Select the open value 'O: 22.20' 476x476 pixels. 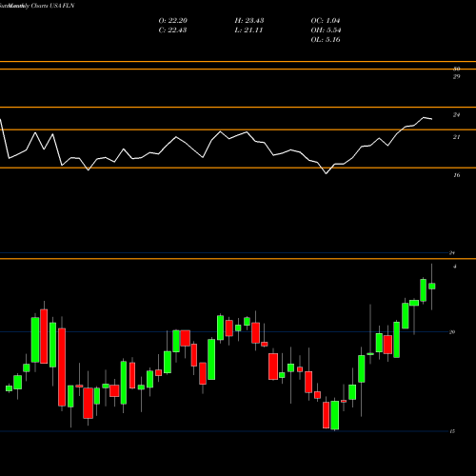point(173,21)
